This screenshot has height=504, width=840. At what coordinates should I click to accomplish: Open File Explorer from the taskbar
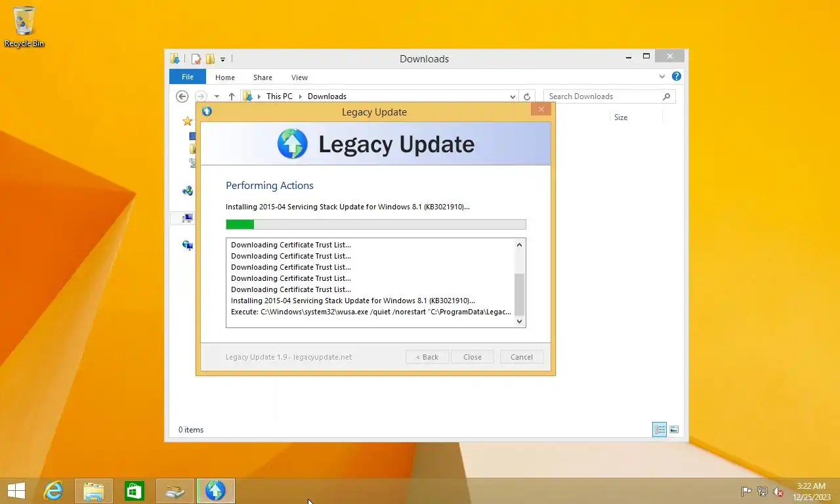pyautogui.click(x=94, y=491)
